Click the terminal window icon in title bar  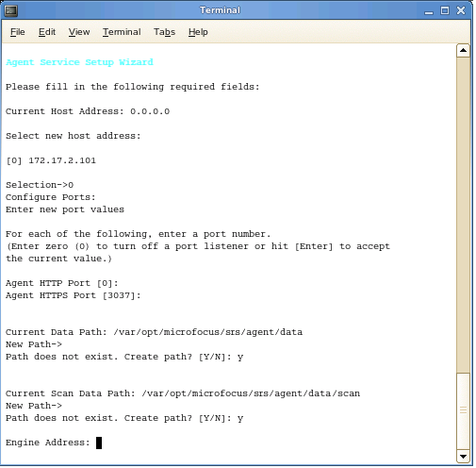pos(11,10)
